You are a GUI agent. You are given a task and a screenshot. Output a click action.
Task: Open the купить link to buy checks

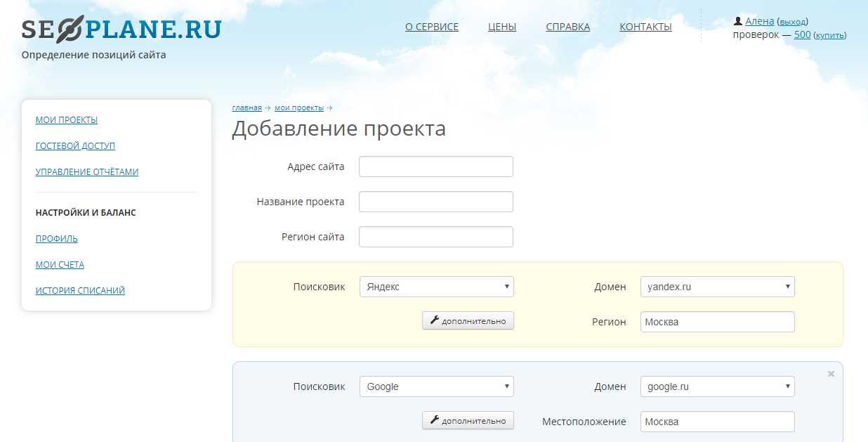pyautogui.click(x=830, y=34)
